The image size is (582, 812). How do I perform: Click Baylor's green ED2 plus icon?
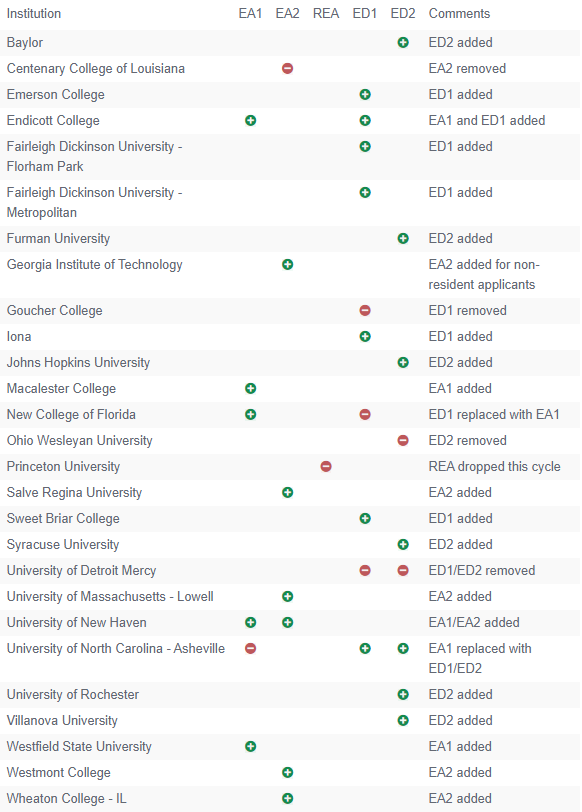pyautogui.click(x=403, y=42)
